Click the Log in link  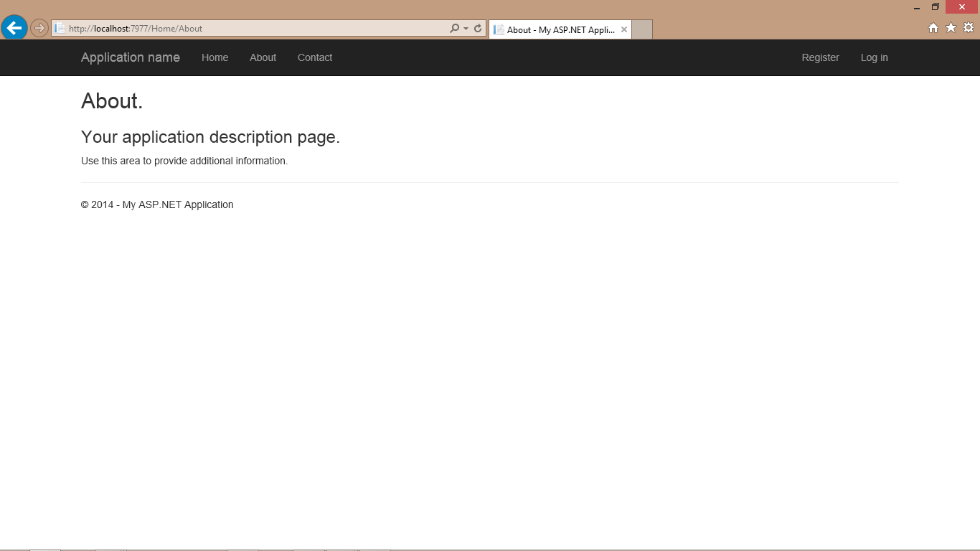pos(874,57)
